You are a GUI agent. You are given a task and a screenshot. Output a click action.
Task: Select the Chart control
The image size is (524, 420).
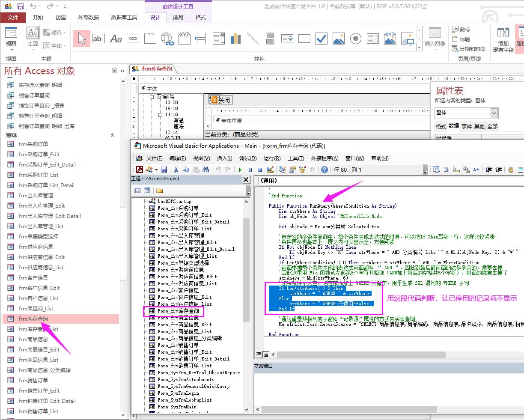pyautogui.click(x=236, y=39)
